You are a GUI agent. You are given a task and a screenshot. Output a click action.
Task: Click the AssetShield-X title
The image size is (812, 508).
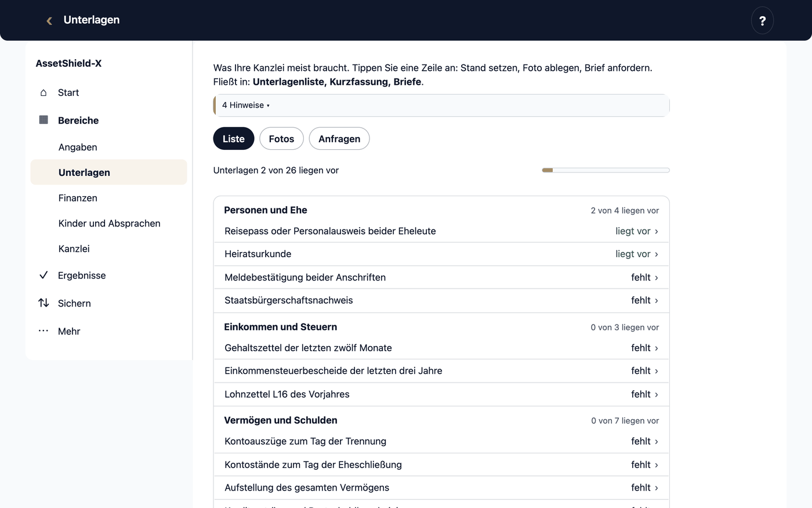(x=68, y=63)
